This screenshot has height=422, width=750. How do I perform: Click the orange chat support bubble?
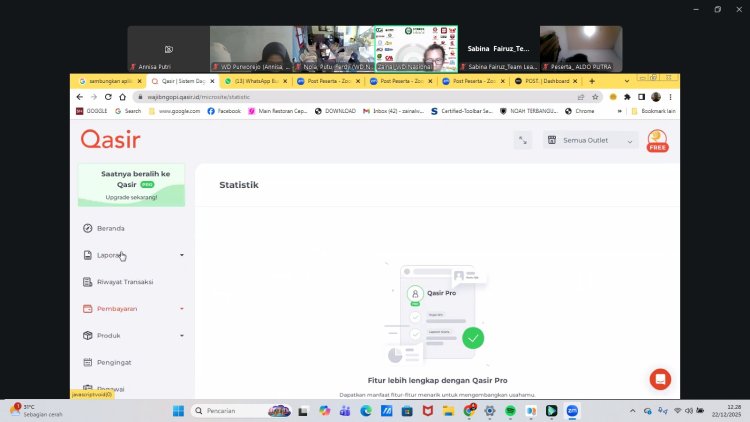(x=660, y=379)
